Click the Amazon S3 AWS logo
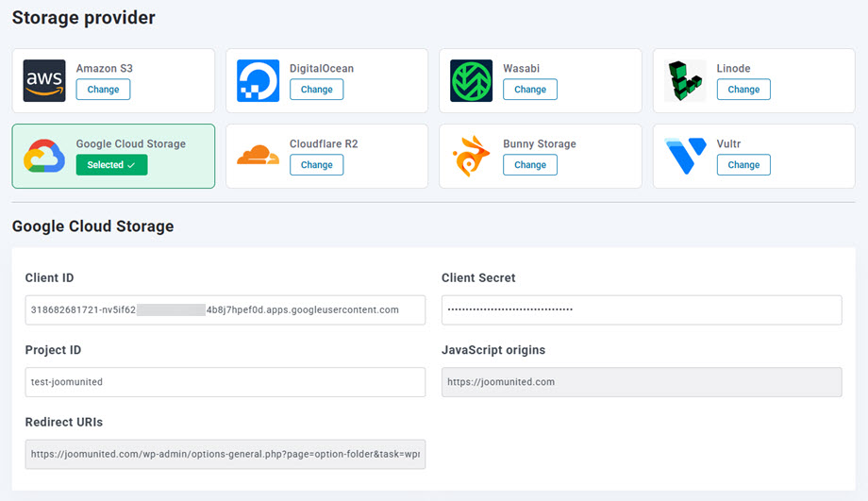Image resolution: width=868 pixels, height=501 pixels. point(44,81)
